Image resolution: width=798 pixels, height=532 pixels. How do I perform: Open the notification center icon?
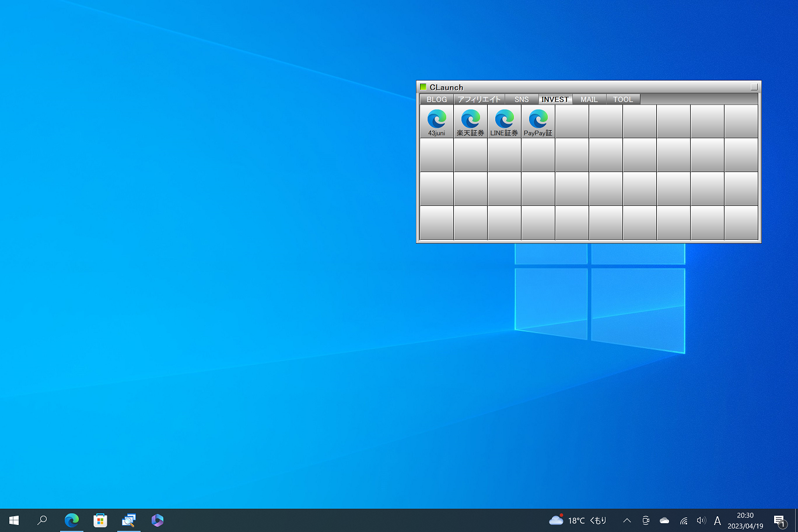click(779, 520)
